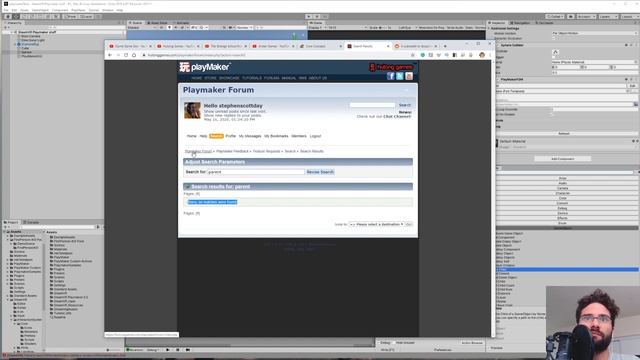640x360 pixels.
Task: Click forum Go button
Action: [409, 224]
